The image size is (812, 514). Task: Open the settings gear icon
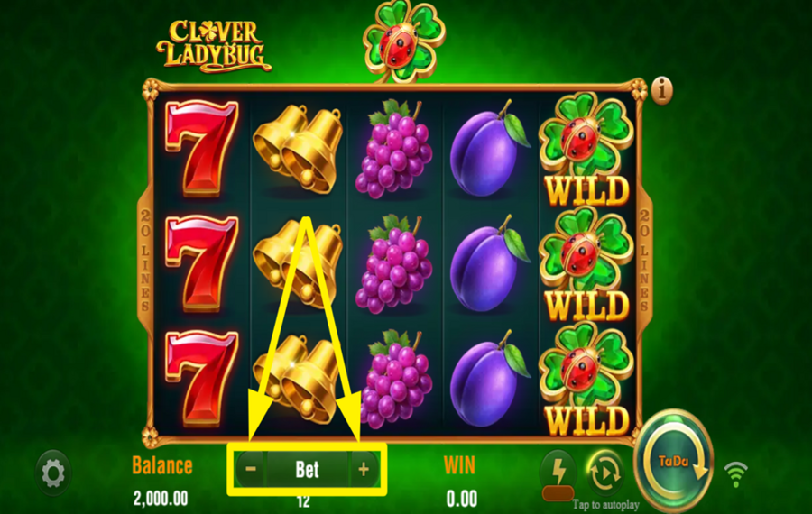coord(53,473)
